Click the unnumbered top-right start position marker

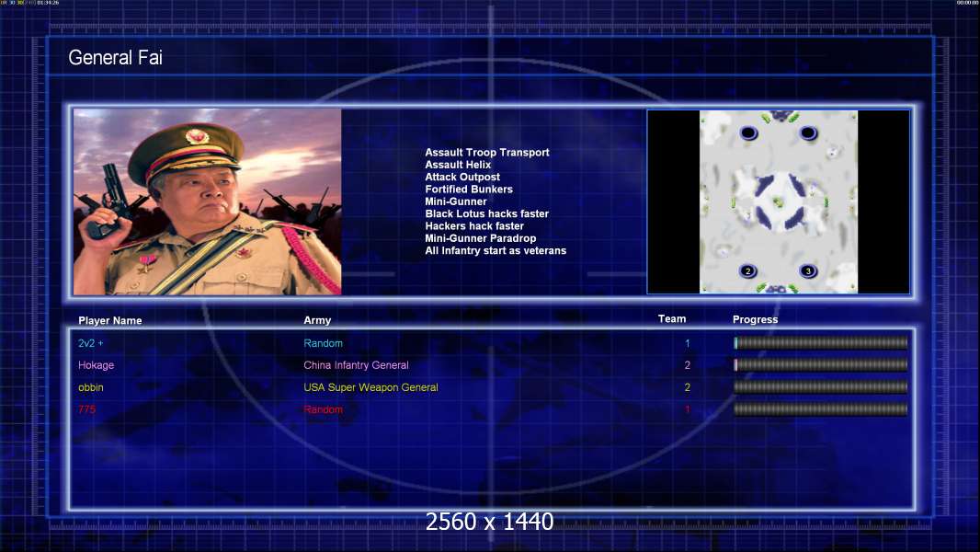coord(808,132)
